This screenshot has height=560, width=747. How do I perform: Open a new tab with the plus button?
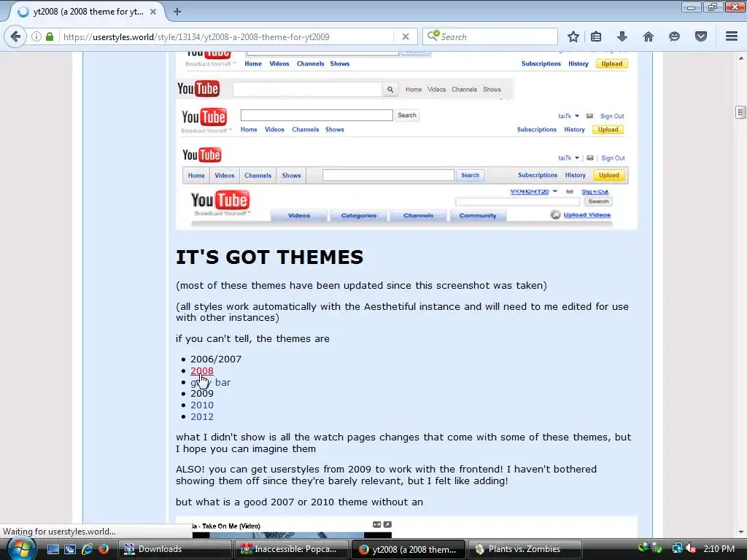point(177,12)
